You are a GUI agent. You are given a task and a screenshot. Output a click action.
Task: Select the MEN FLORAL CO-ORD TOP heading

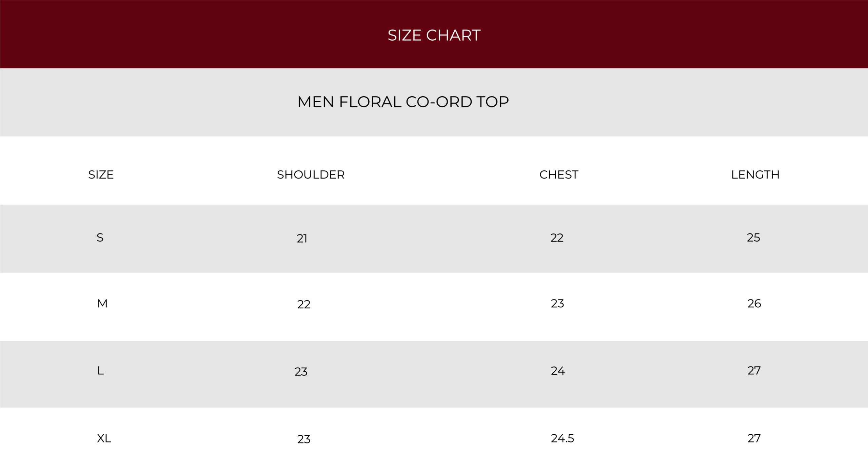coord(403,102)
